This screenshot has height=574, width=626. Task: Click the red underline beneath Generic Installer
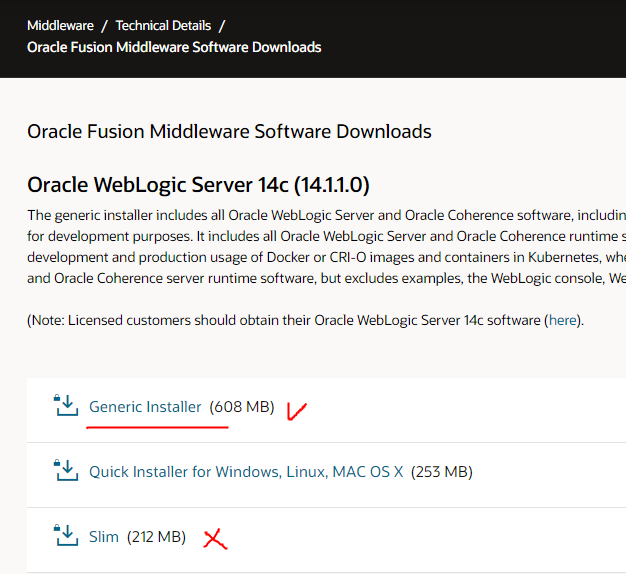[x=157, y=426]
